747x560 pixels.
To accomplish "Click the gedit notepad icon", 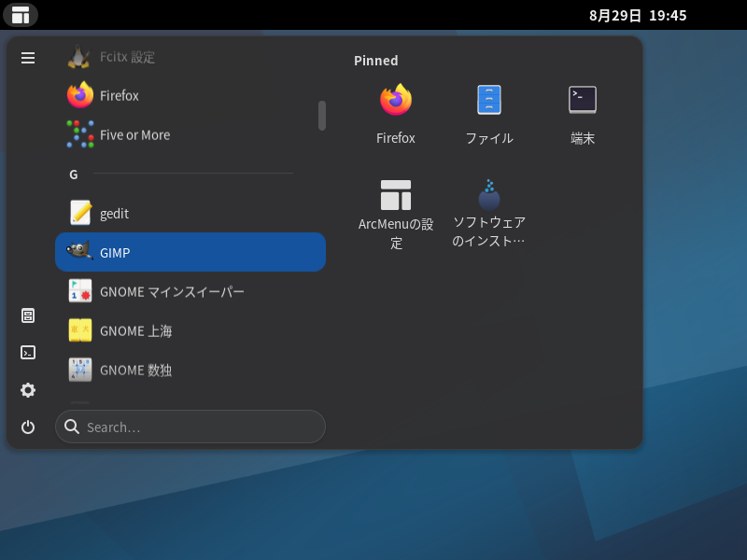I will point(80,213).
